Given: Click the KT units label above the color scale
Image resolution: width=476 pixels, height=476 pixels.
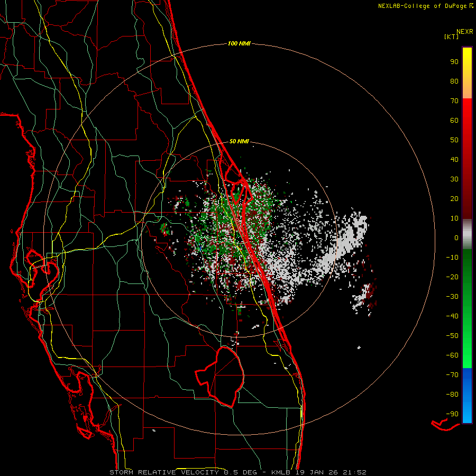Looking at the screenshot, I should coord(451,36).
